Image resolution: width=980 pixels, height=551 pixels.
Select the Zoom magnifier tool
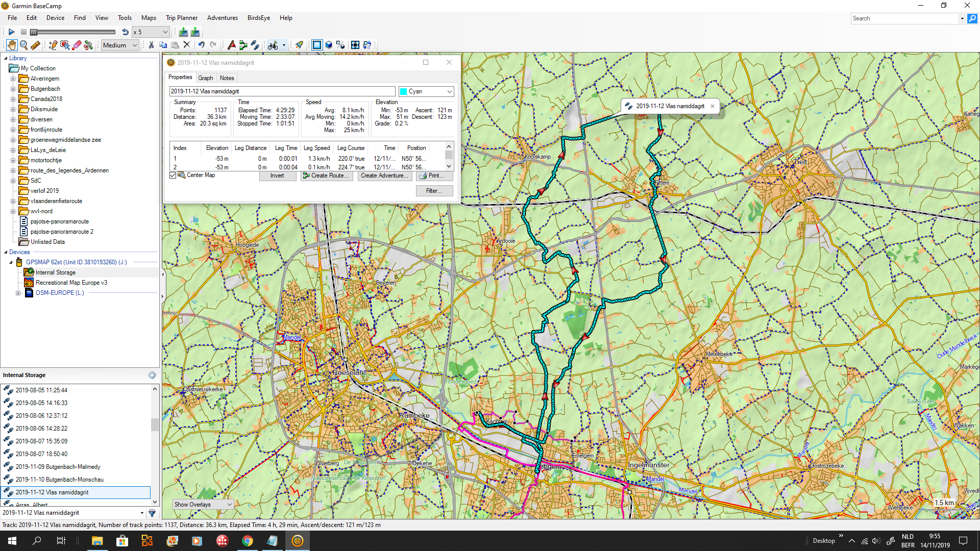click(23, 45)
